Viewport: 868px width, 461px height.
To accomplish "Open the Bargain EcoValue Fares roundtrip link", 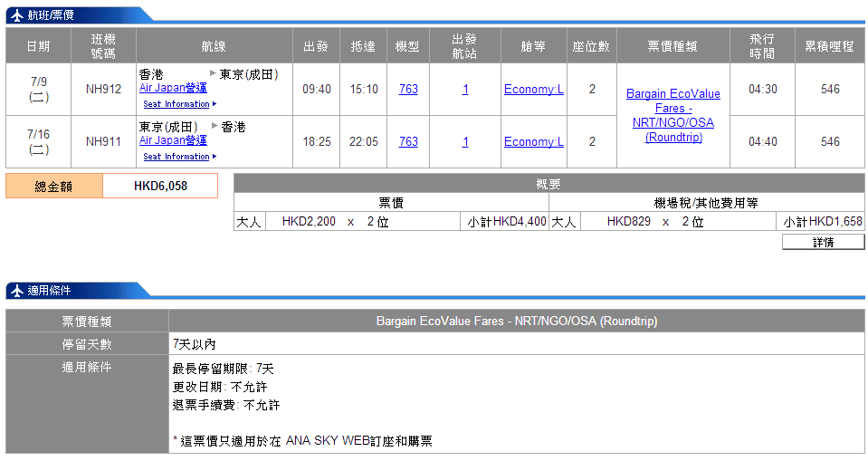I will [x=672, y=116].
